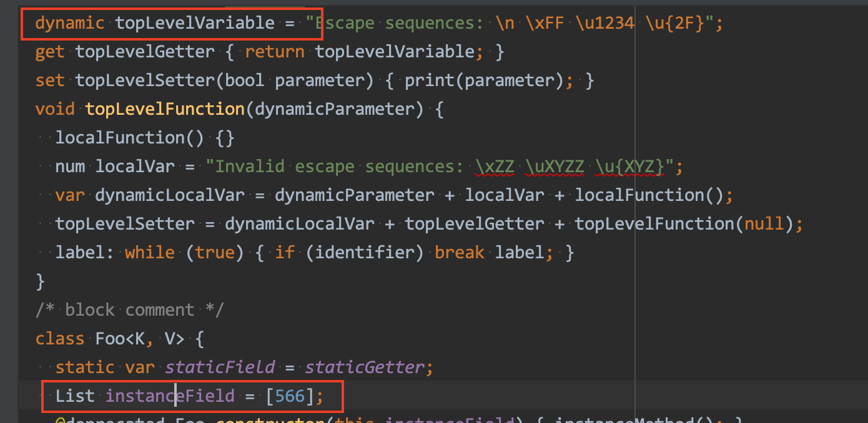This screenshot has height=423, width=868.
Task: Click the invalid '\u{XYZ}' escape sequence
Action: (x=631, y=167)
